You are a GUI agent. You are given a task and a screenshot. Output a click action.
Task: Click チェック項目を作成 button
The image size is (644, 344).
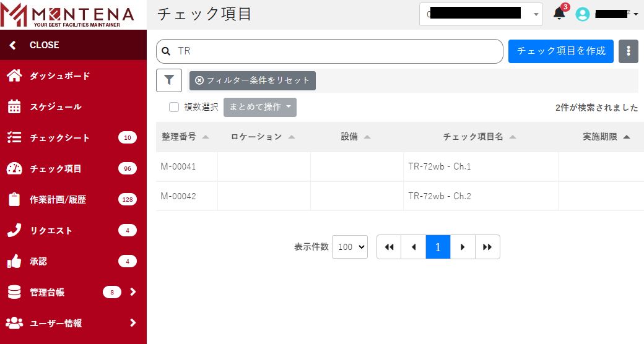point(560,51)
